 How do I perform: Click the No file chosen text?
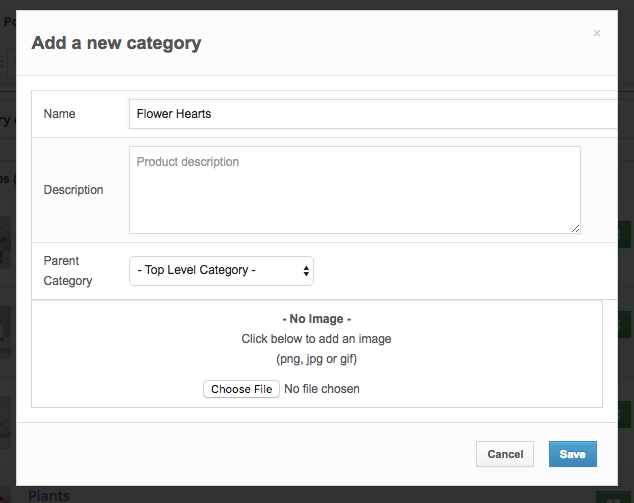pyautogui.click(x=322, y=389)
